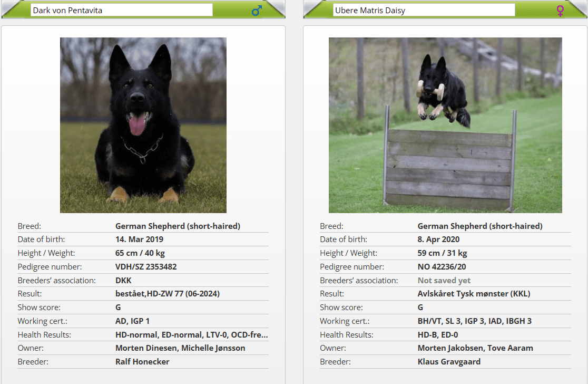
Task: Open the dog jumping hurdle photo
Action: tap(445, 125)
